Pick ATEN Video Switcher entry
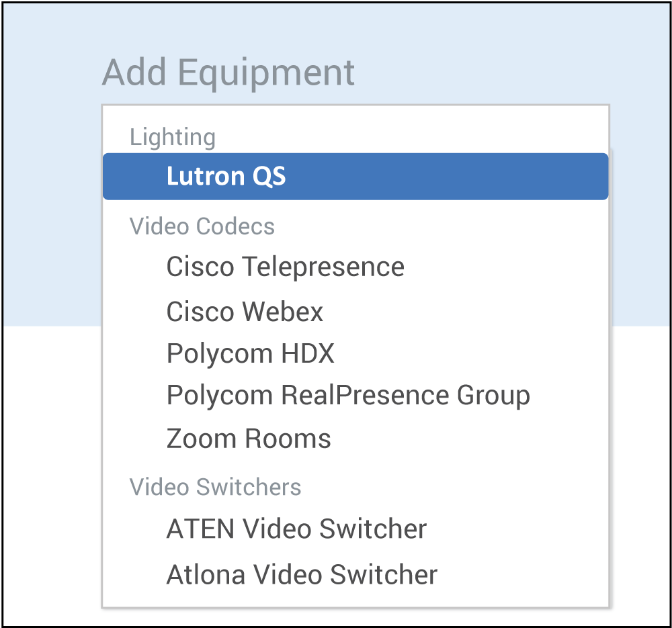The image size is (672, 628). [x=296, y=529]
